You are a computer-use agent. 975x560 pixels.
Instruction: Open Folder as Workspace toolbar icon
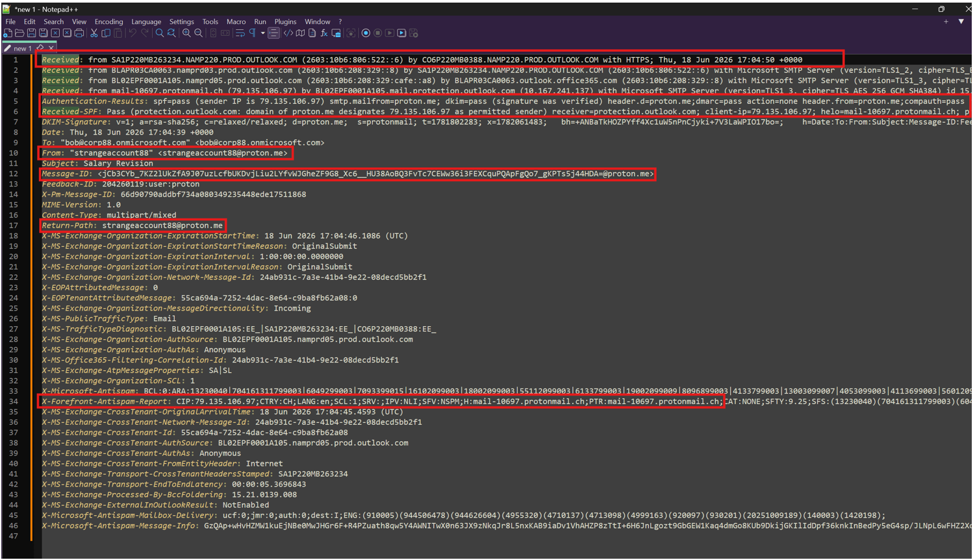click(x=336, y=33)
